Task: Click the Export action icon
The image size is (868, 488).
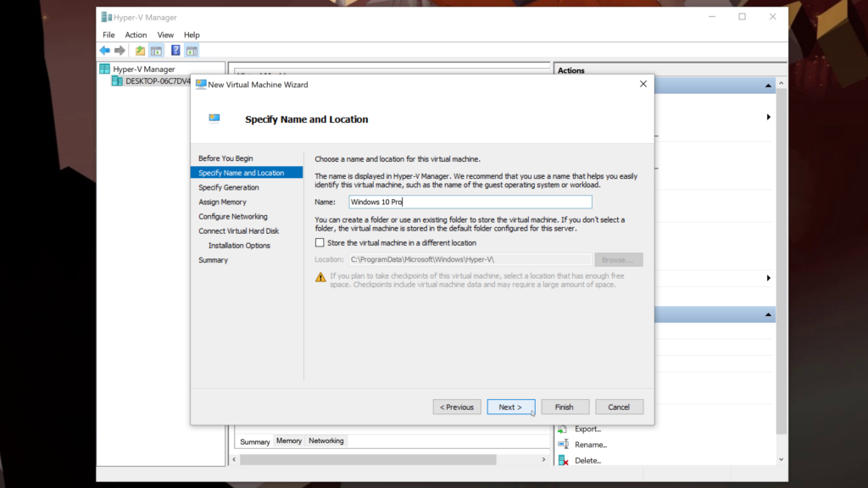Action: pyautogui.click(x=563, y=429)
